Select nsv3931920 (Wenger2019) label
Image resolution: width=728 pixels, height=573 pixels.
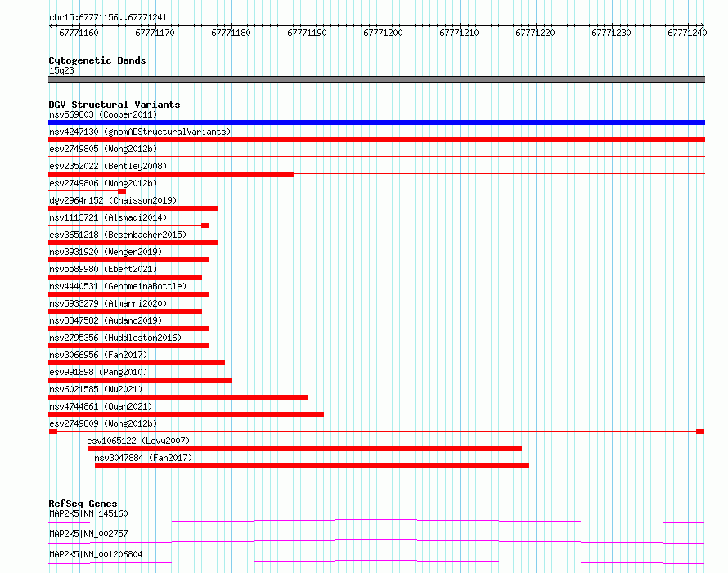point(106,252)
